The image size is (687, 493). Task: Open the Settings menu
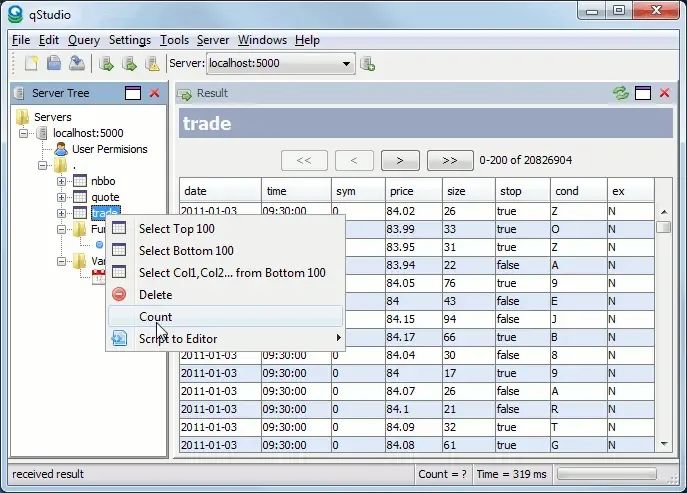130,40
